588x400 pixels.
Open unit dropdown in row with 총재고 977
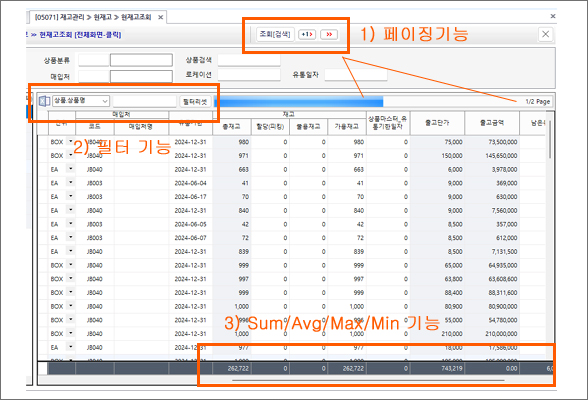click(70, 347)
